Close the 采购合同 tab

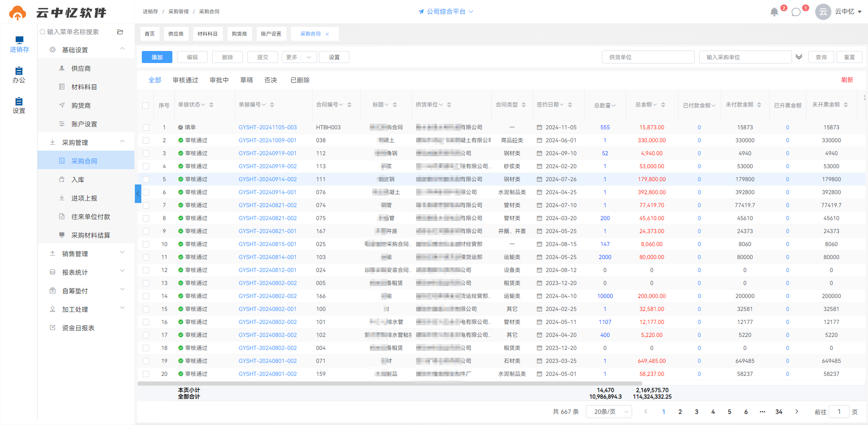[x=327, y=34]
